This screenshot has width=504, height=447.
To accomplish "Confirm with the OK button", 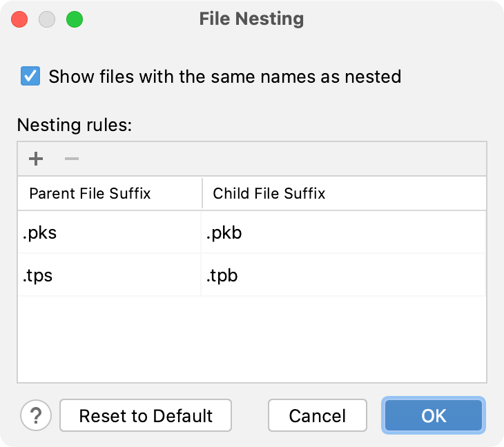I will [434, 415].
